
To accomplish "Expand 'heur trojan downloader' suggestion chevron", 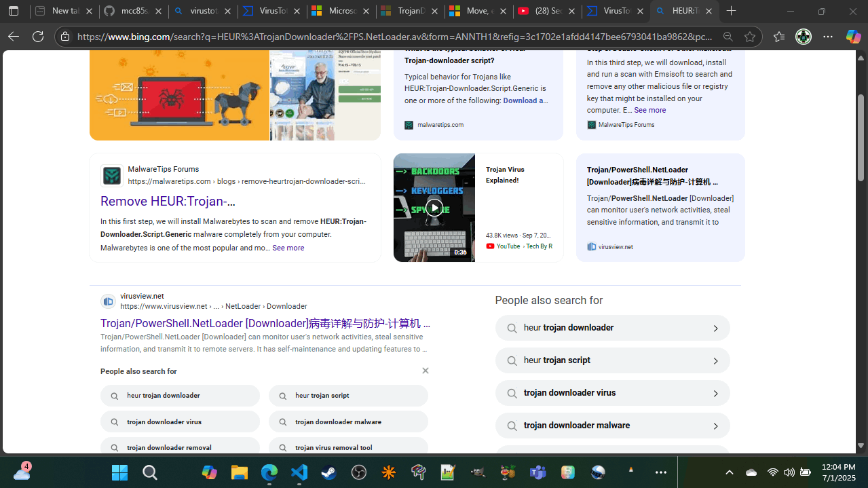I will pyautogui.click(x=715, y=328).
